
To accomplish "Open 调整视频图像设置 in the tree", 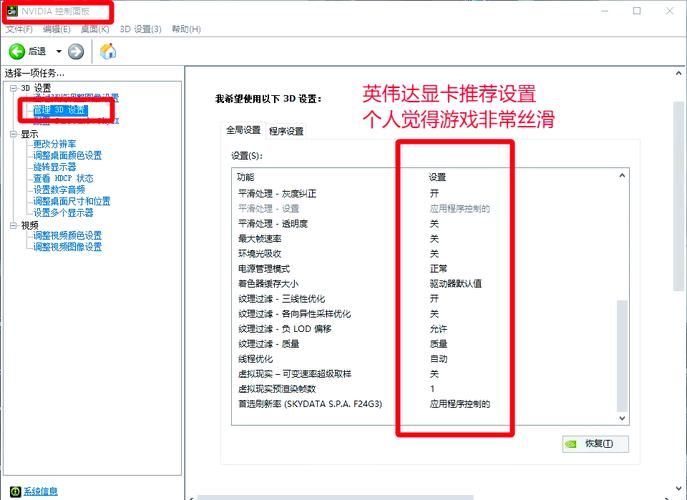I will 67,247.
